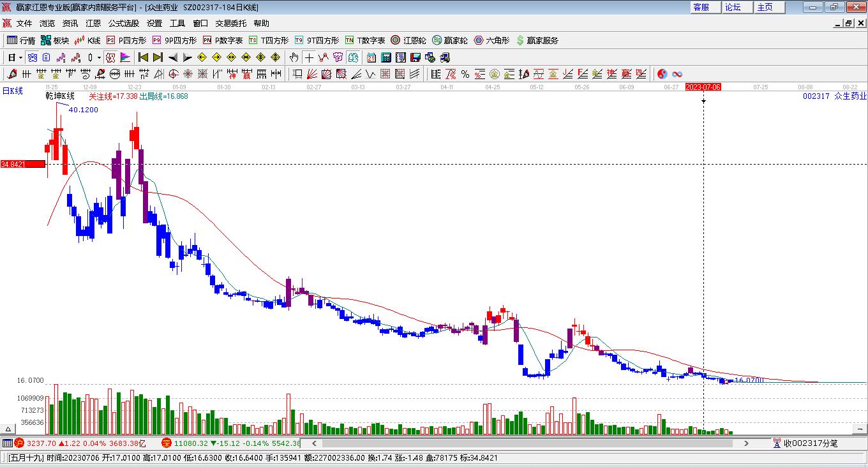The image size is (868, 467).
Task: Jump to first bar arrow icon
Action: click(x=143, y=57)
